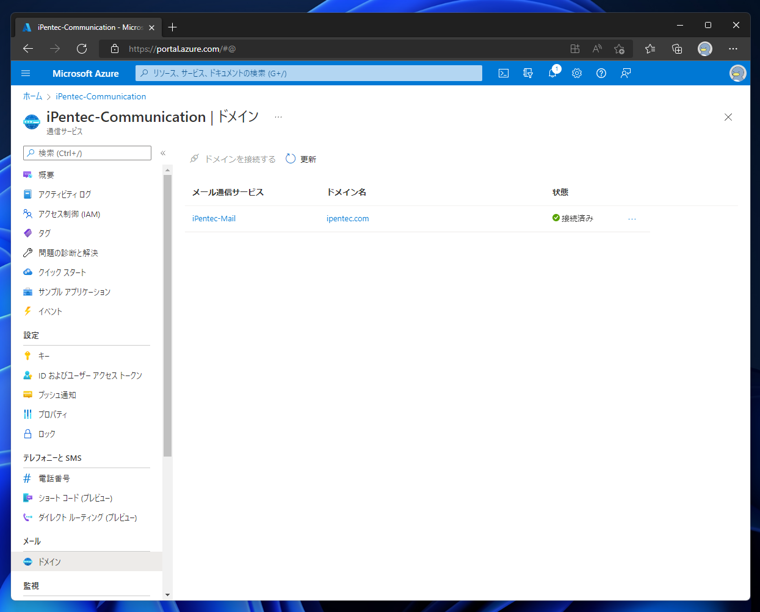The image size is (760, 612).
Task: Click the 接続済み status cell
Action: tap(572, 219)
